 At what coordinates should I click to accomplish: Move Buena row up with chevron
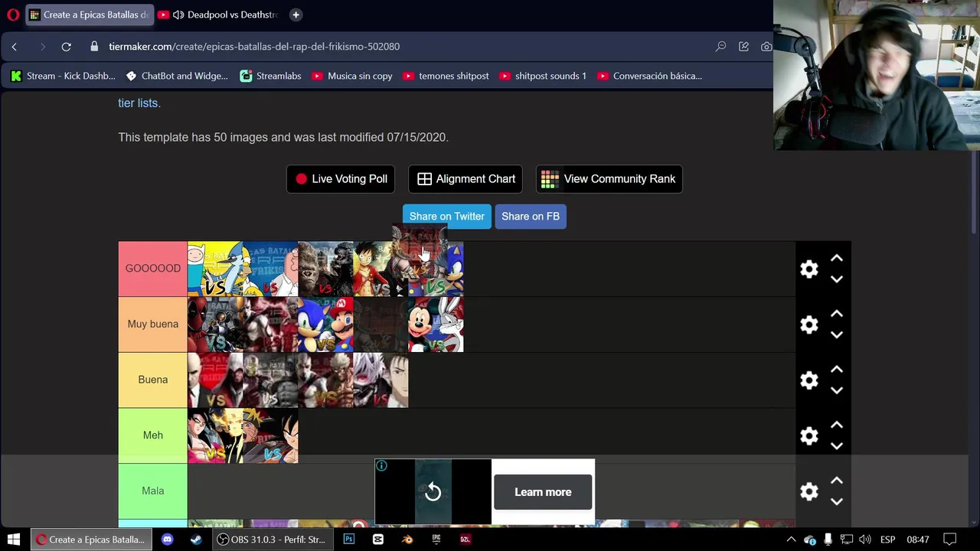[x=837, y=370]
